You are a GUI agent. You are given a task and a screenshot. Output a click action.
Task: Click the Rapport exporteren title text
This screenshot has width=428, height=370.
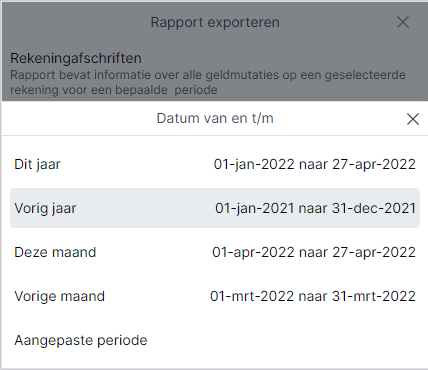(215, 22)
